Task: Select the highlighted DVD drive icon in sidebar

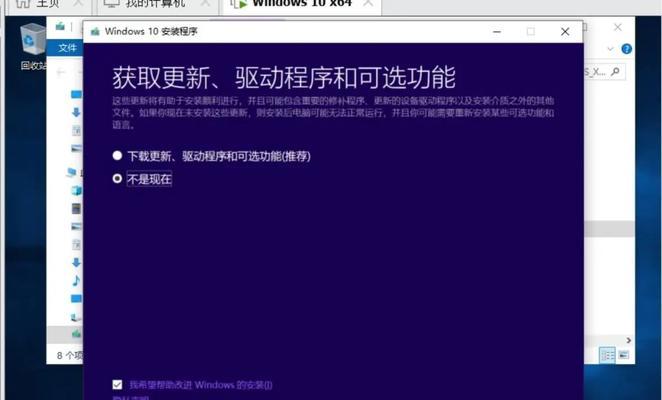Action: pos(76,334)
